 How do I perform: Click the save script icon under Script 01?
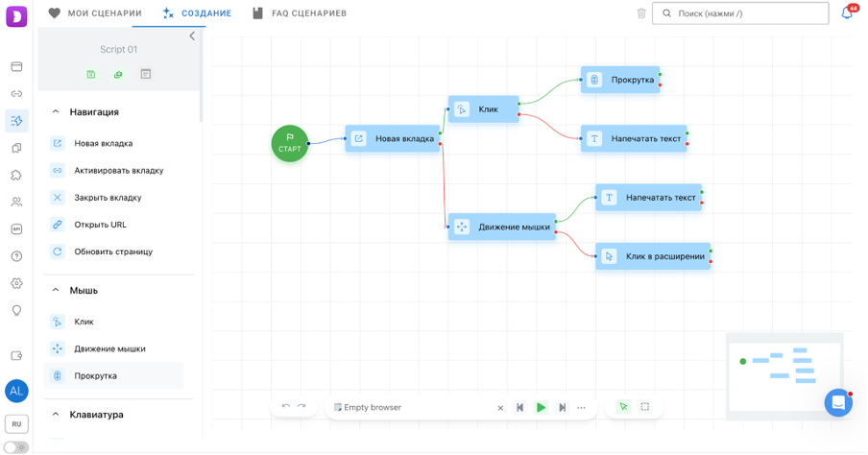coord(91,74)
